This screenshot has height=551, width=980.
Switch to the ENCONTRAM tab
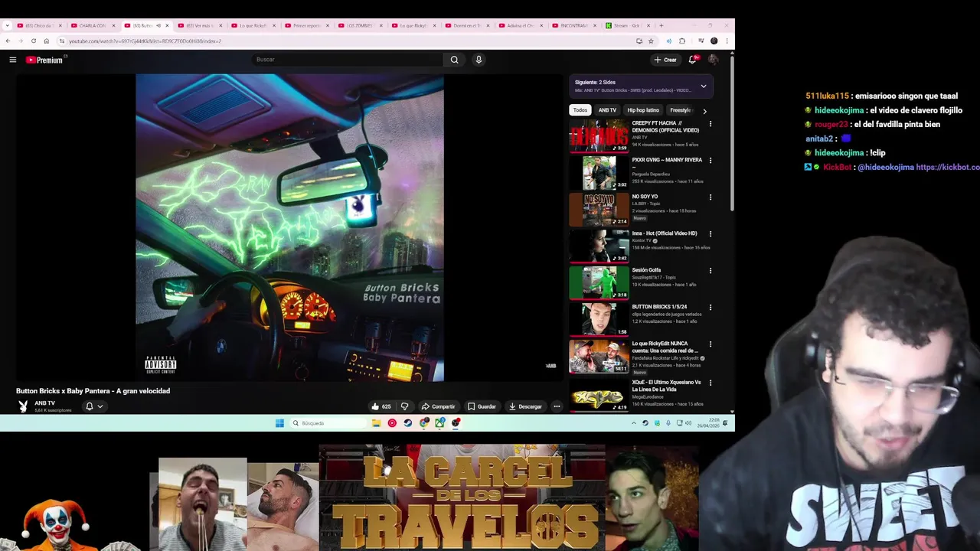coord(573,25)
